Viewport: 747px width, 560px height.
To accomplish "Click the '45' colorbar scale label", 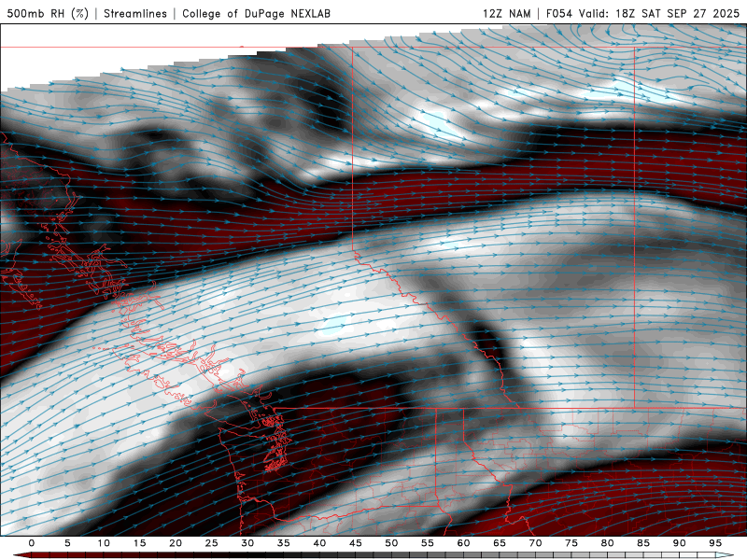I will [x=356, y=543].
